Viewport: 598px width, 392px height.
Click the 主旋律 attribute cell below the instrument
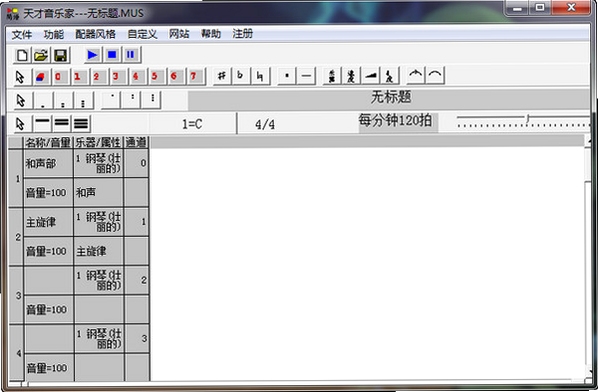98,251
